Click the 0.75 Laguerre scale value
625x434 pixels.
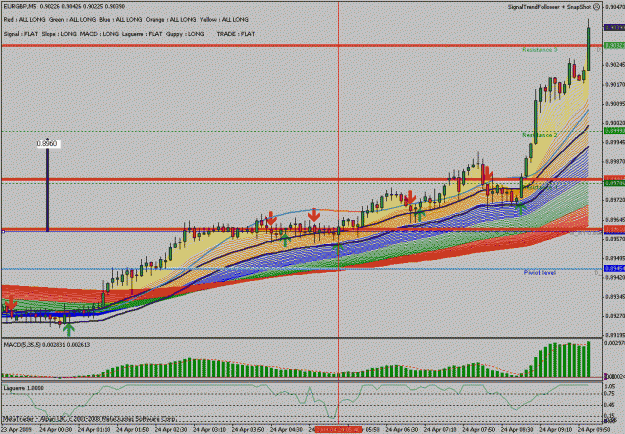click(x=609, y=393)
